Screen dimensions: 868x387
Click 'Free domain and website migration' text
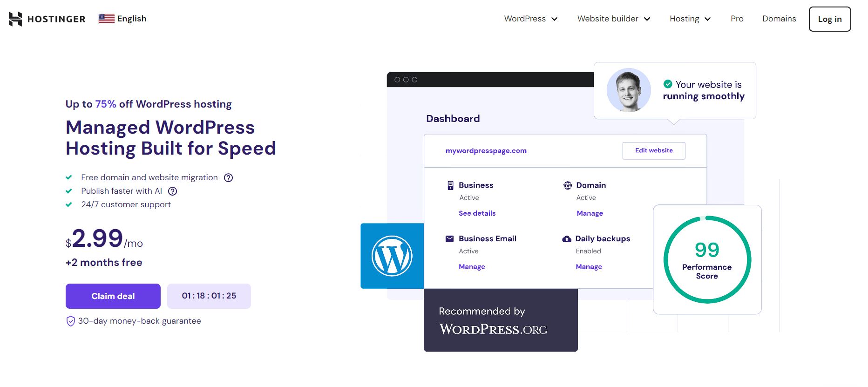pos(149,177)
